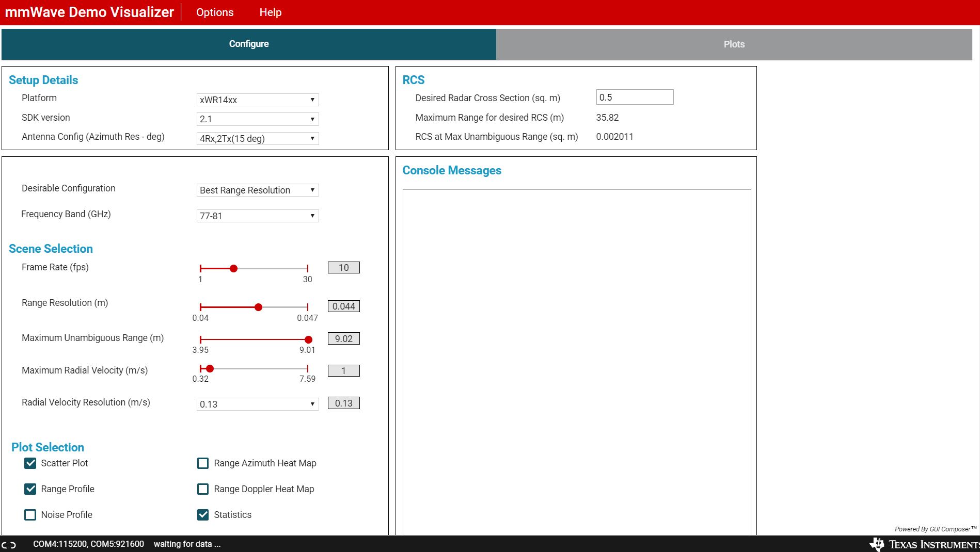The height and width of the screenshot is (552, 980).
Task: Expand the Antenna Config dropdown
Action: (x=258, y=138)
